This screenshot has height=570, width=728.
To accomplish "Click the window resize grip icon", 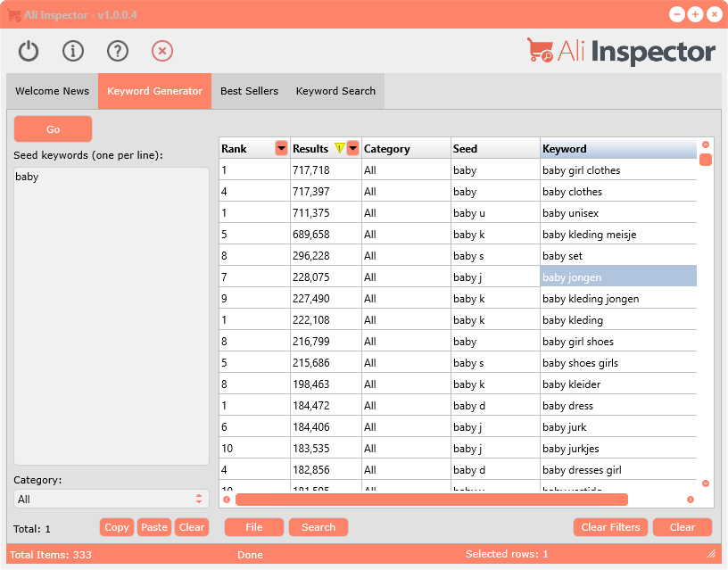I will pos(711,553).
